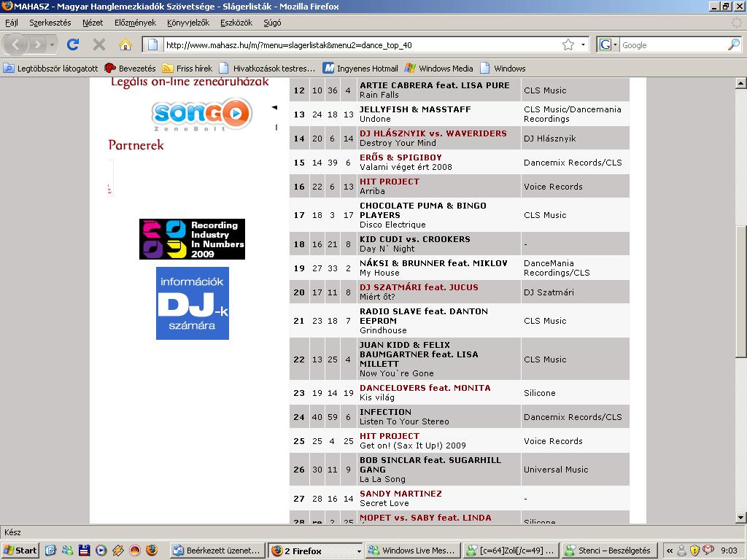The image size is (747, 560).
Task: Open the address bar URL history dropdown
Action: pos(583,44)
